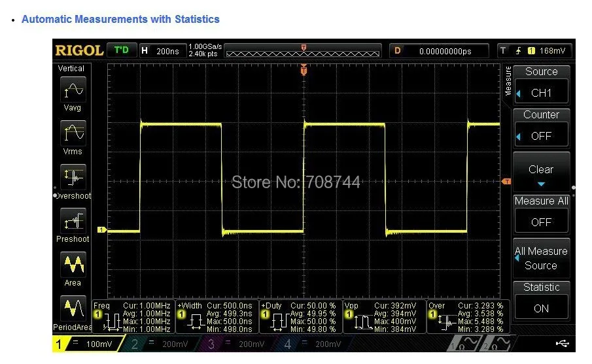Select the Overshoot measurement icon
592x364 pixels.
73,177
